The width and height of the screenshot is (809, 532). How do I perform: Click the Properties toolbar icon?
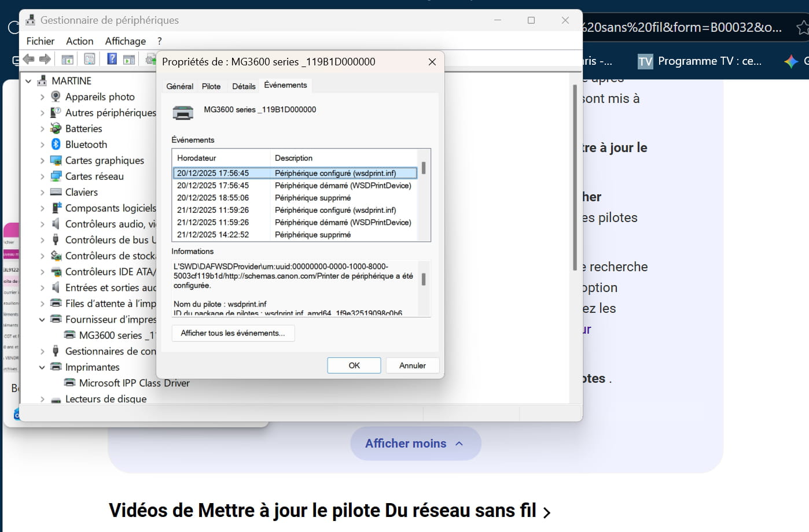tap(90, 59)
